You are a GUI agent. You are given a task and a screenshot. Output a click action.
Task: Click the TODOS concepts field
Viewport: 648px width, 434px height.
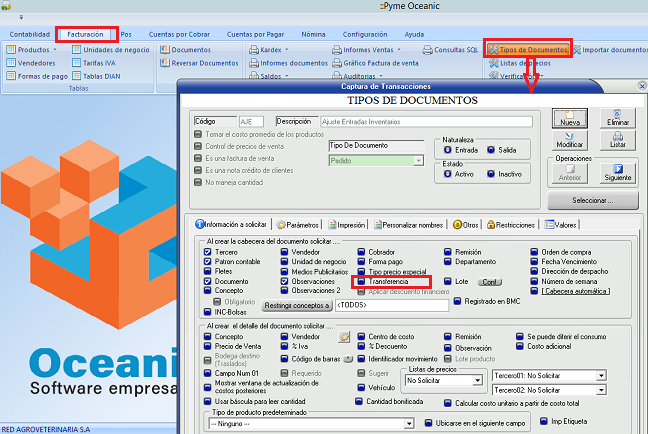[x=391, y=305]
